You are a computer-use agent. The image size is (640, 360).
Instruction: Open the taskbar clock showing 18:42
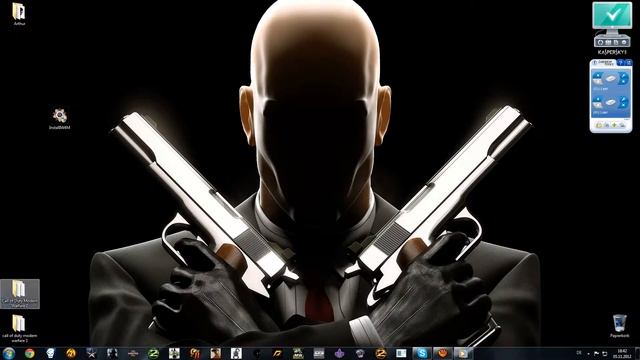pyautogui.click(x=622, y=353)
